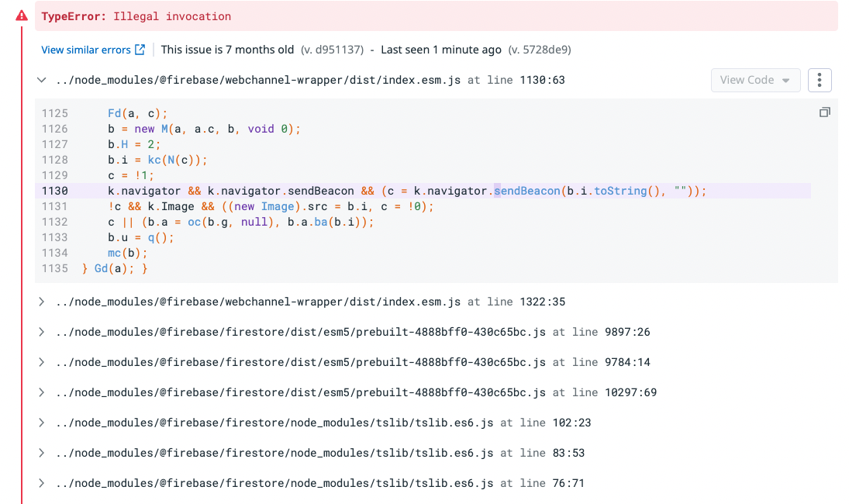Open the three-dot overflow menu

(x=820, y=79)
